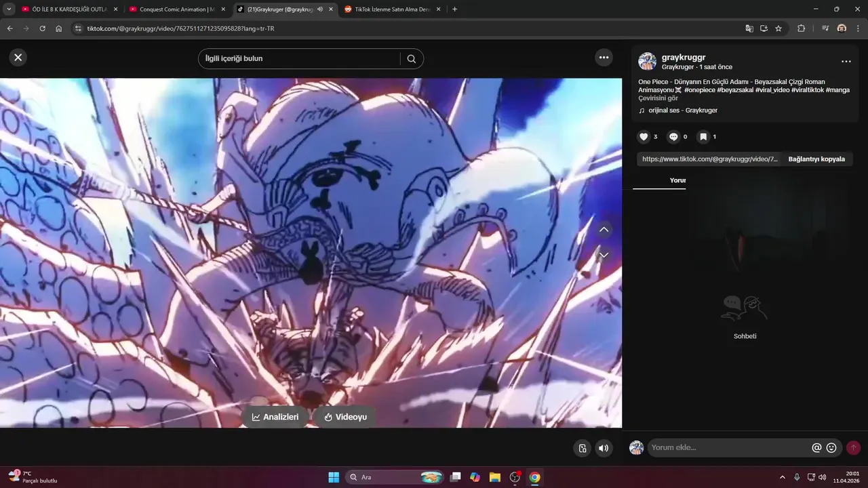This screenshot has height=488, width=868.
Task: Open comments via speech bubble icon
Action: click(x=673, y=136)
